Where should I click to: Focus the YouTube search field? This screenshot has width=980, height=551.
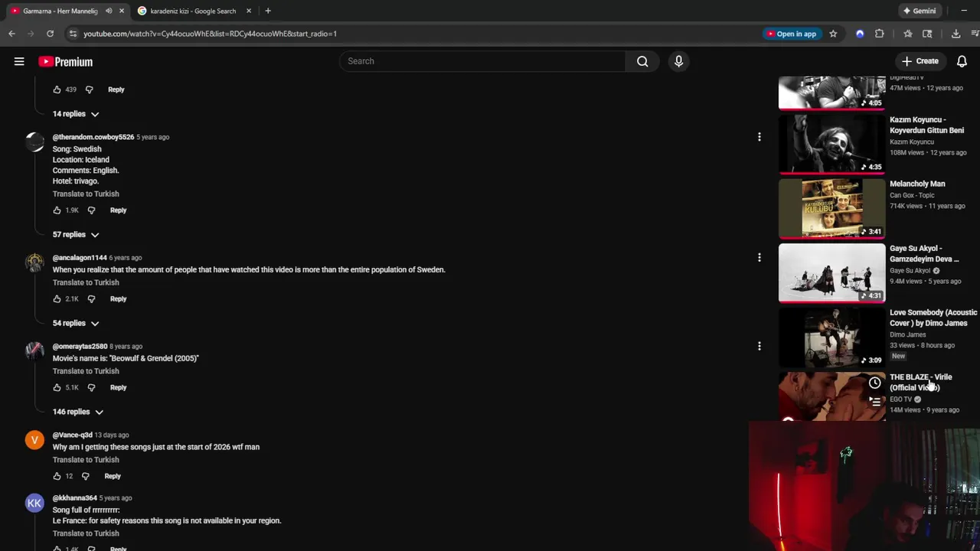(482, 61)
